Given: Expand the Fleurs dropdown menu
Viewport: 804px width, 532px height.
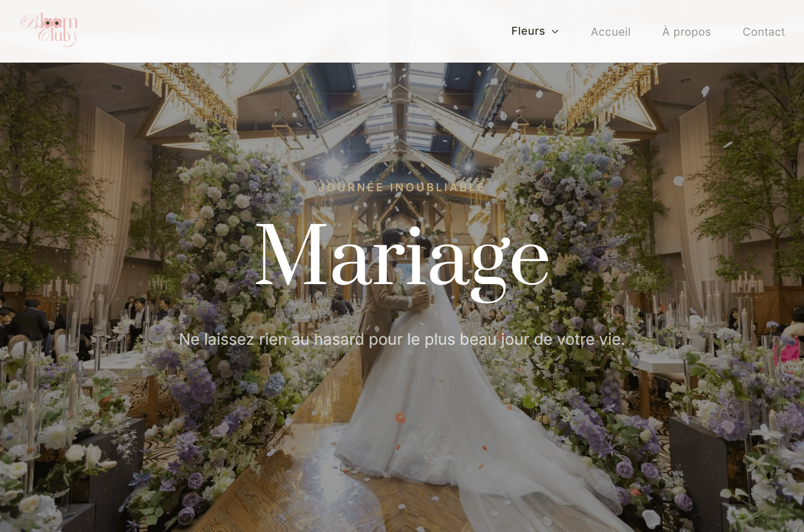Looking at the screenshot, I should coord(535,31).
